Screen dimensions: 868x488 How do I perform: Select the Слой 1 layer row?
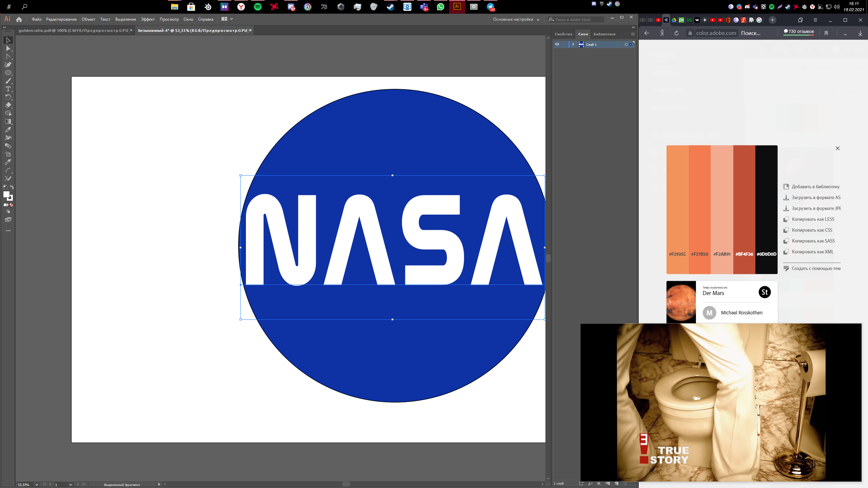(x=594, y=44)
